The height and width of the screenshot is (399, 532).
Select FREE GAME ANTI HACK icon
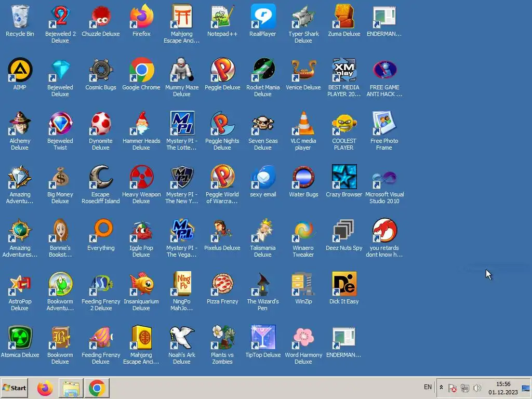(384, 70)
